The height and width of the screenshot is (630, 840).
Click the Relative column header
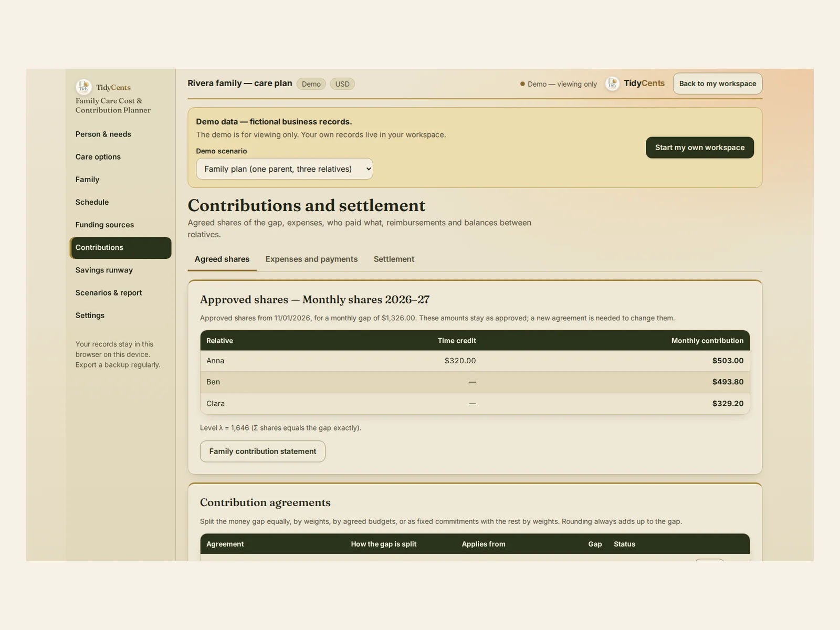tap(219, 341)
